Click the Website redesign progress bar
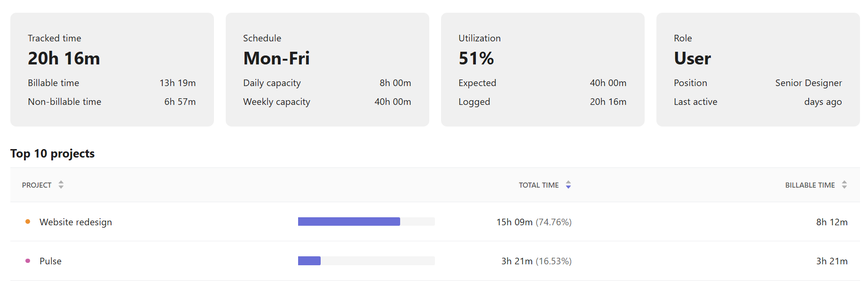The image size is (868, 285). (x=366, y=222)
